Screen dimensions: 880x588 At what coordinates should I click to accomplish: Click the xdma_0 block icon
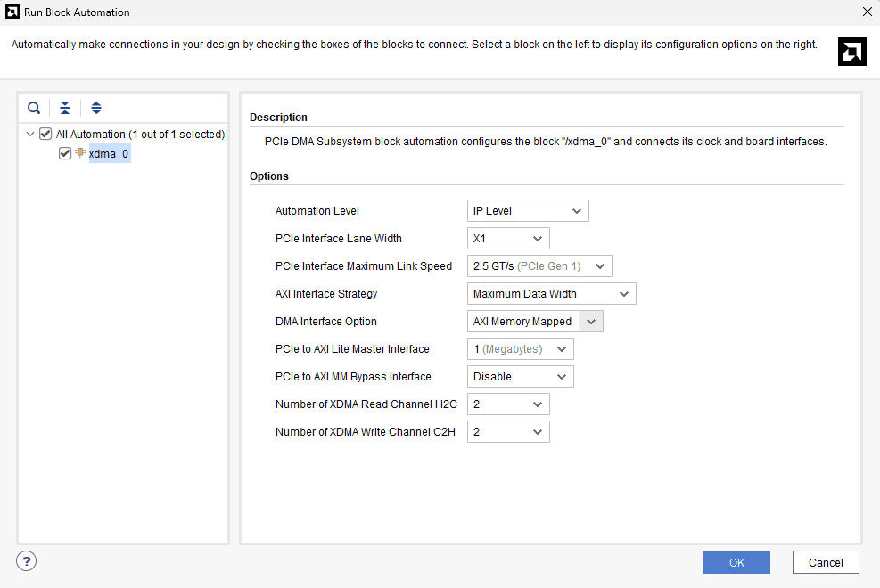click(80, 153)
